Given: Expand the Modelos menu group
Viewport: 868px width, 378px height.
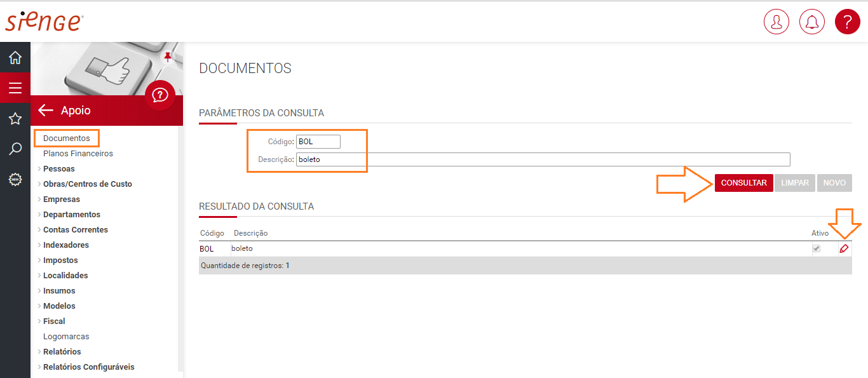Looking at the screenshot, I should [x=59, y=306].
